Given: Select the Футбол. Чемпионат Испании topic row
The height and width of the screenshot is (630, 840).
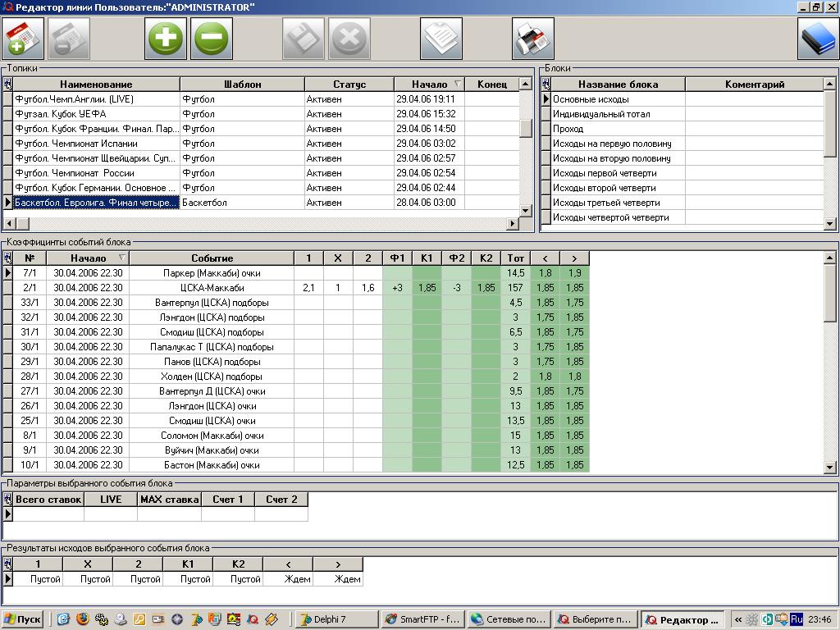Looking at the screenshot, I should tap(261, 144).
